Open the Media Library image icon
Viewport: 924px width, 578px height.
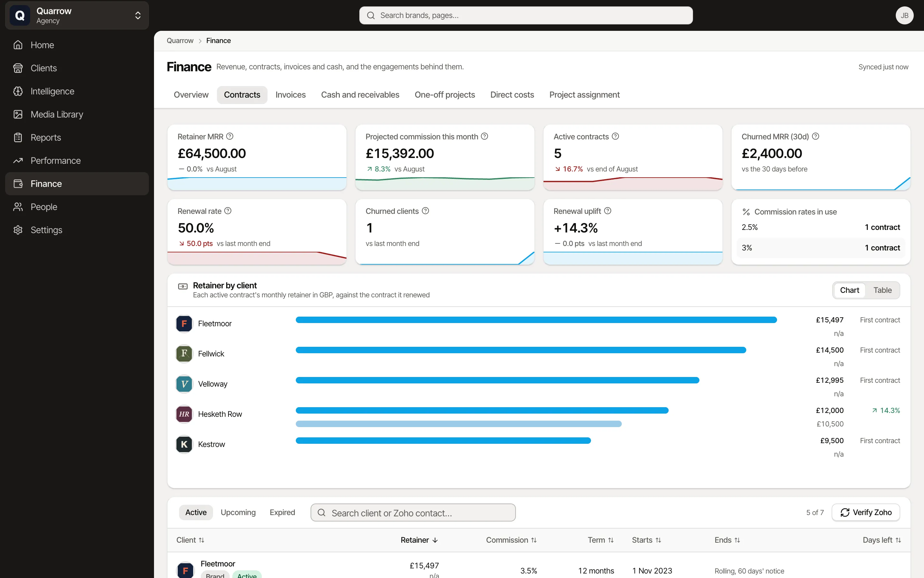[18, 114]
